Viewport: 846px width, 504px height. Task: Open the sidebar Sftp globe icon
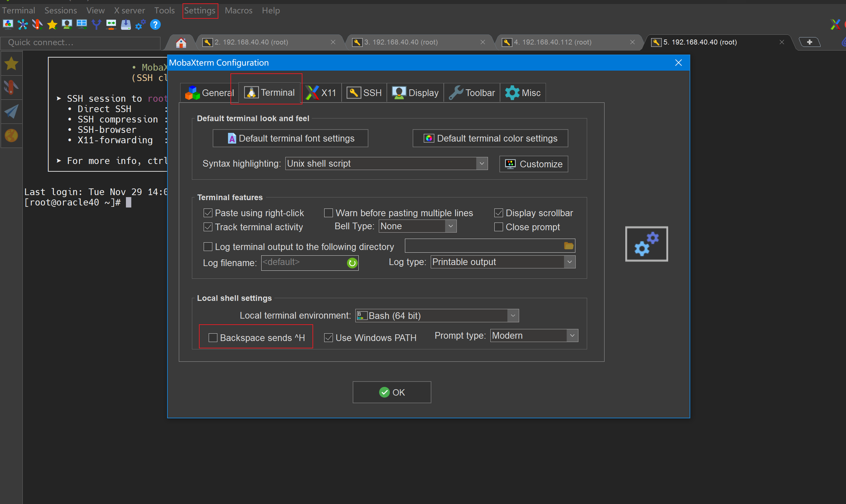12,136
